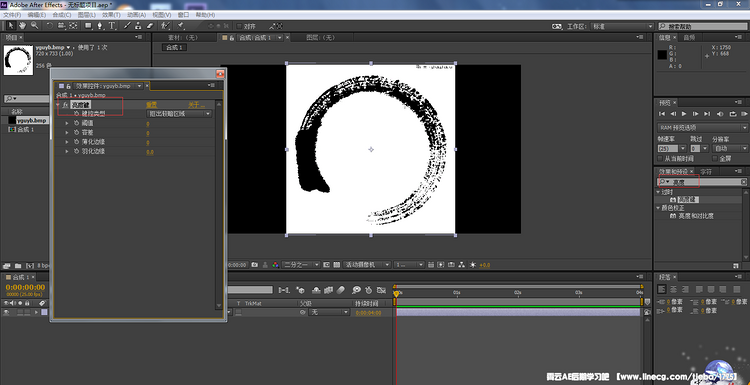
Task: Select 亮度和对比度 effect in list
Action: click(696, 216)
